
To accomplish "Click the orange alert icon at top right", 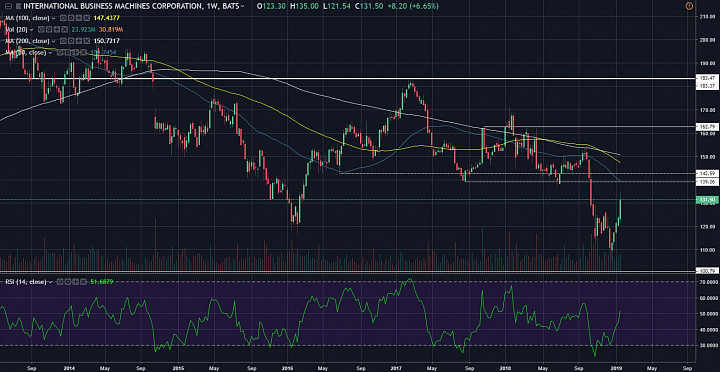I will 688,6.
